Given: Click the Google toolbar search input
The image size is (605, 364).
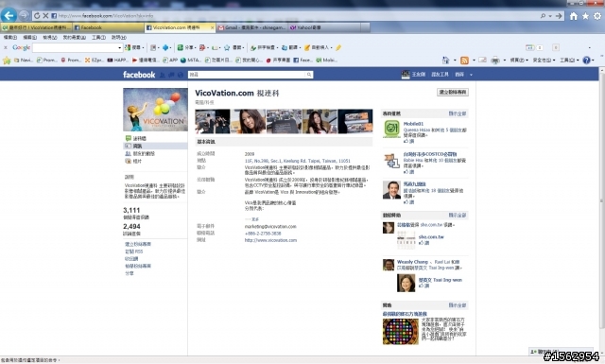Looking at the screenshot, I should pyautogui.click(x=75, y=48).
